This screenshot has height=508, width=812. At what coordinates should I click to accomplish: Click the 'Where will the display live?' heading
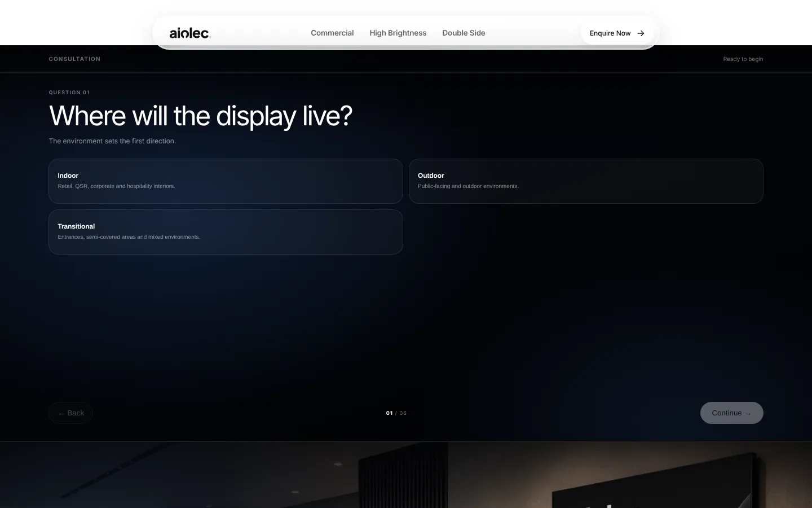coord(201,116)
